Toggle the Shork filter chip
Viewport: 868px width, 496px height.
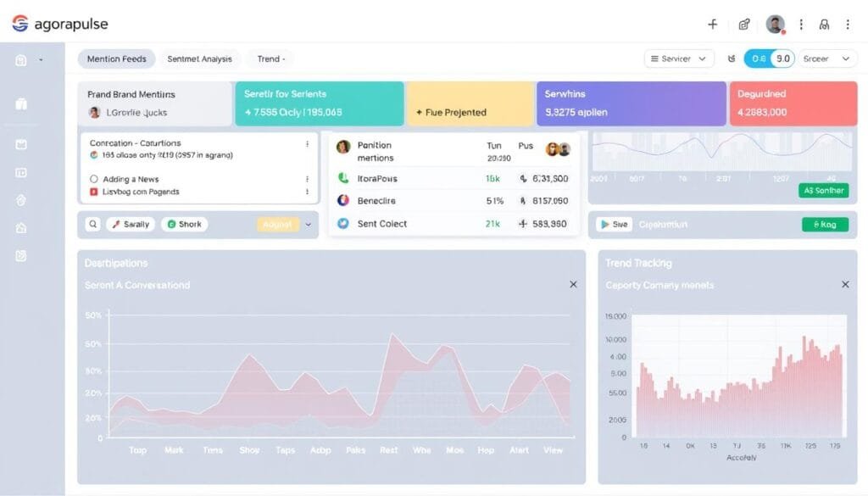(184, 225)
